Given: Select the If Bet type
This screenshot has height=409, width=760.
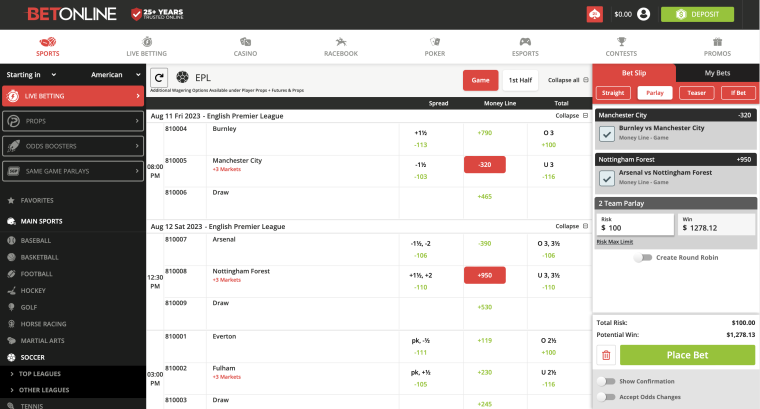Looking at the screenshot, I should (x=738, y=93).
